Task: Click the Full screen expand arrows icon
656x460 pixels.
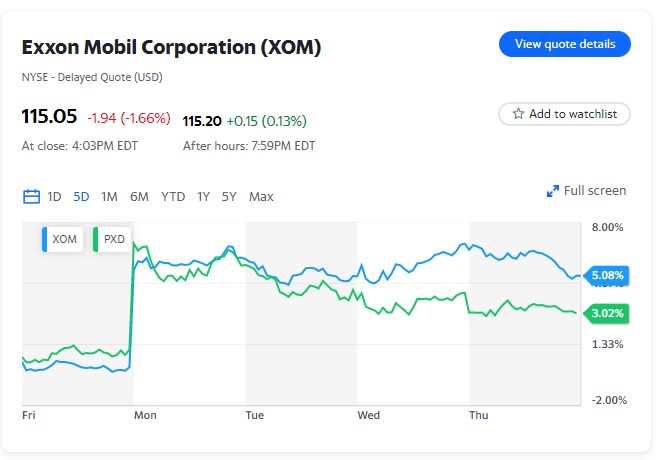Action: click(x=553, y=191)
